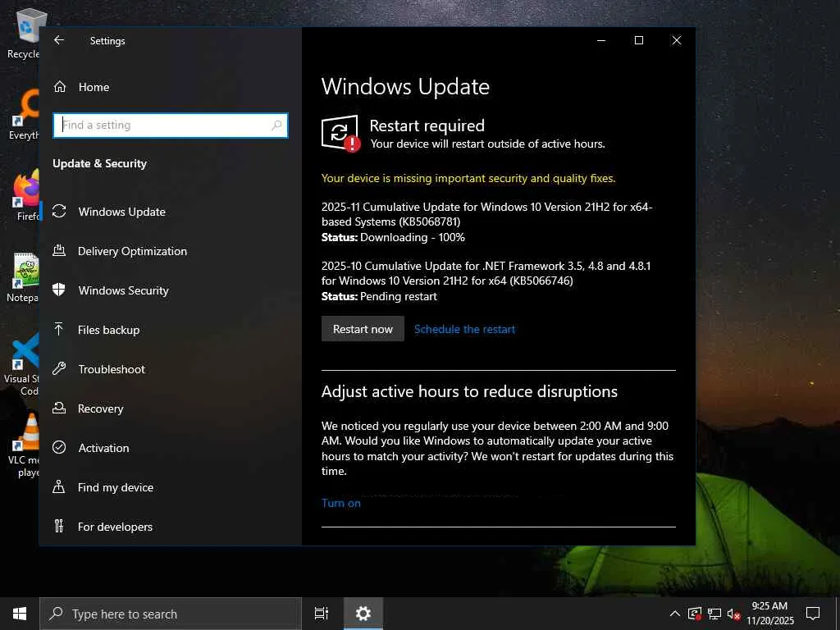The width and height of the screenshot is (840, 630).
Task: Click the Restart required heading text
Action: (x=427, y=126)
